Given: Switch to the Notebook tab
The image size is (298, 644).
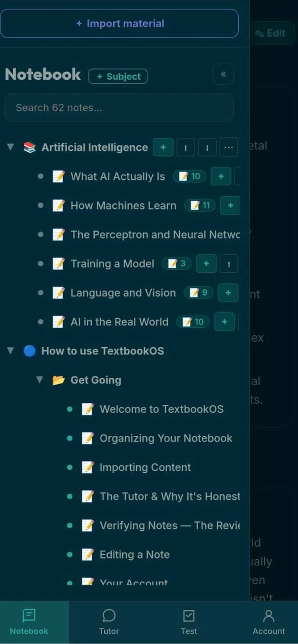Looking at the screenshot, I should click(x=29, y=622).
